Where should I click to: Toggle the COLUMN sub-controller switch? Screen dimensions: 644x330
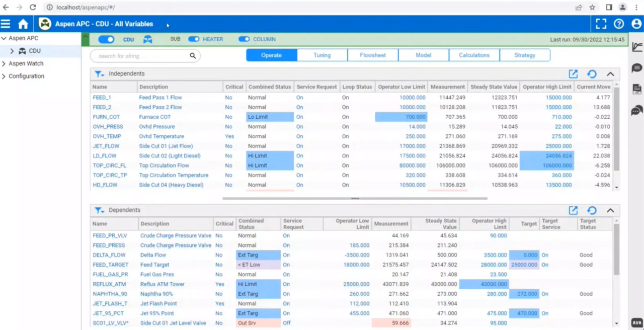point(244,39)
